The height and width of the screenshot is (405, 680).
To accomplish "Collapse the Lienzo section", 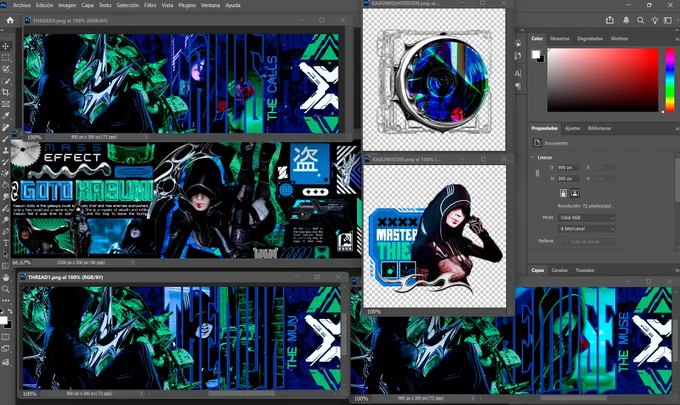I will 533,157.
